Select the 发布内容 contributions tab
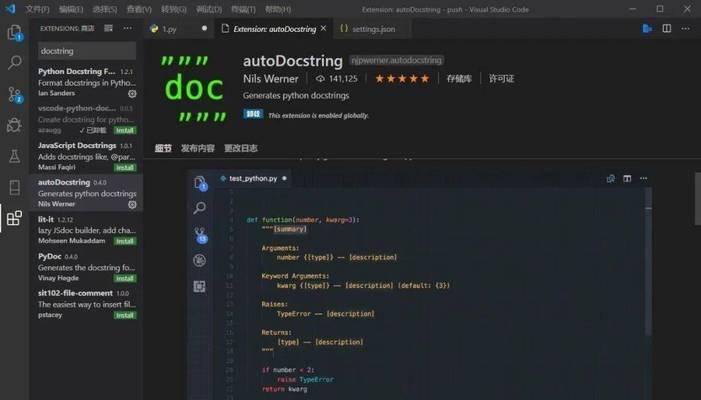 pyautogui.click(x=198, y=148)
